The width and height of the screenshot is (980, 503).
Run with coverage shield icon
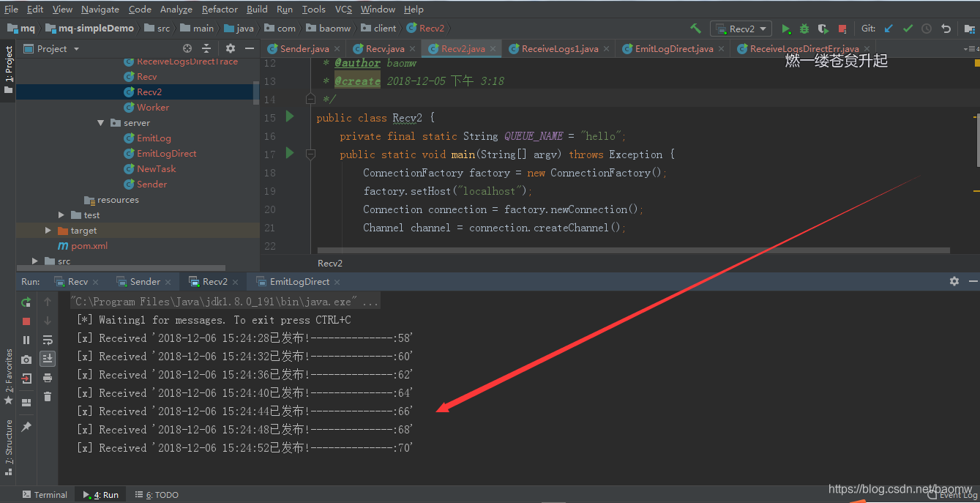tap(823, 29)
